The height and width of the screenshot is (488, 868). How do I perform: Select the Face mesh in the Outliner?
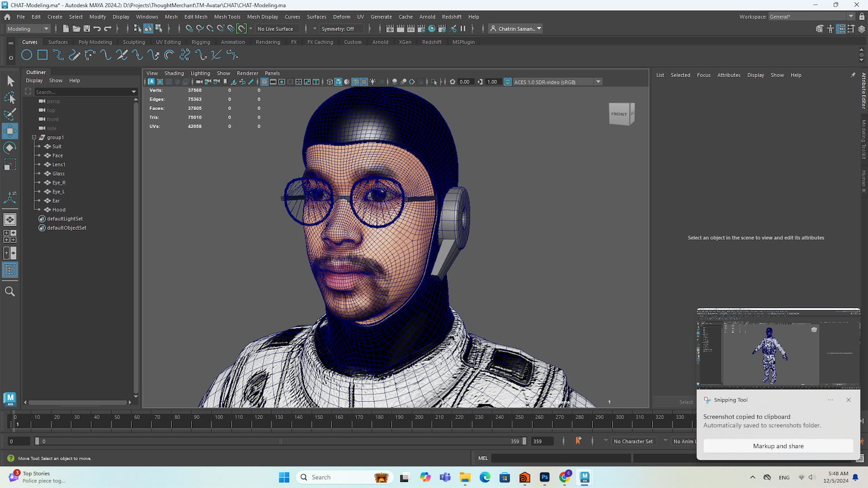tap(58, 156)
